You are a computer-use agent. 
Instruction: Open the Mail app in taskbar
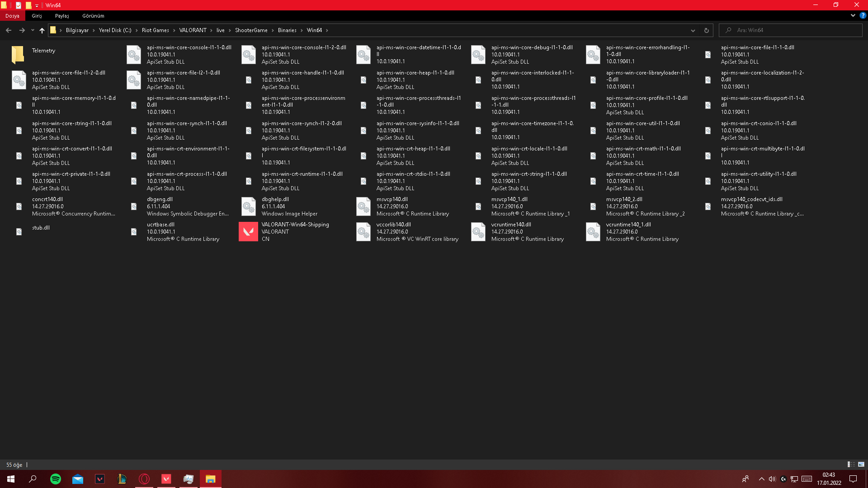pyautogui.click(x=78, y=479)
